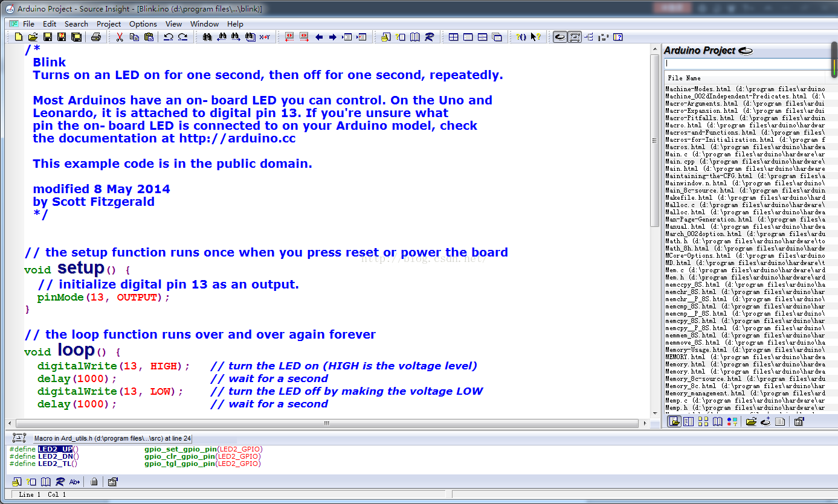Viewport: 838px width, 504px height.
Task: Click the setup function name
Action: coord(81,267)
